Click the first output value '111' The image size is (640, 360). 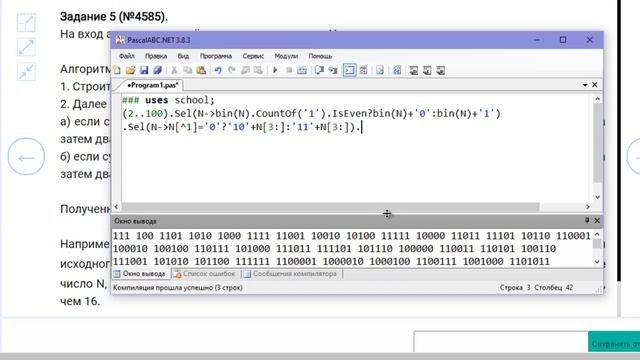(x=121, y=236)
